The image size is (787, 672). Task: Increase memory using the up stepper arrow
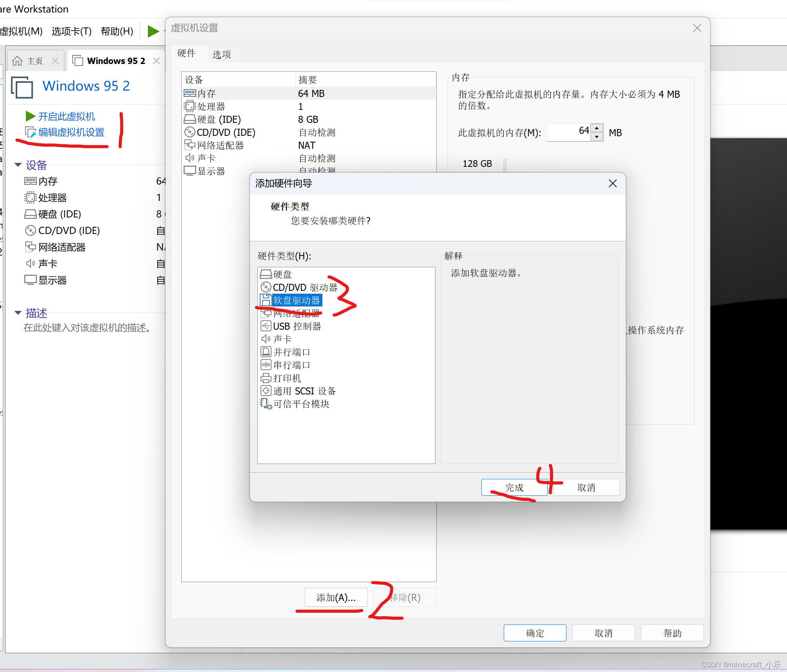[x=597, y=128]
